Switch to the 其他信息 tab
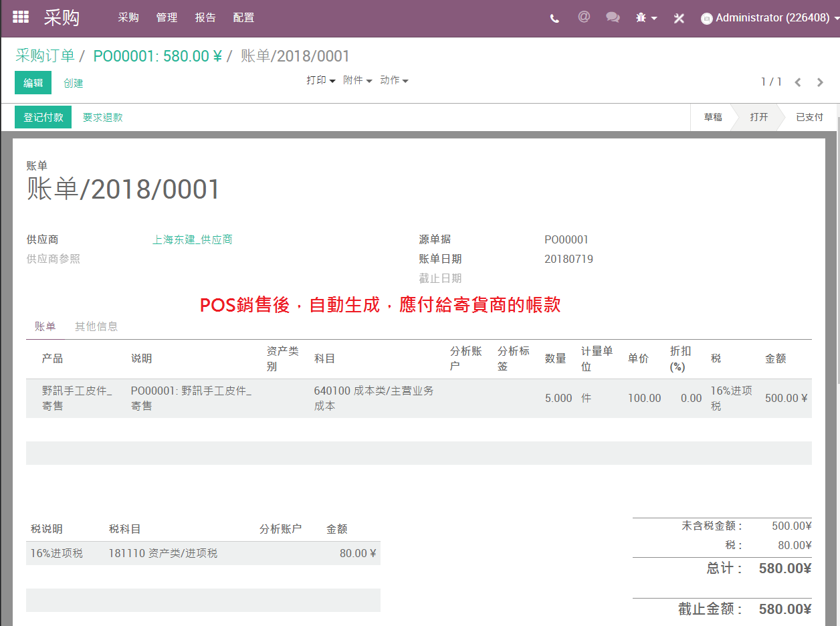 (96, 326)
